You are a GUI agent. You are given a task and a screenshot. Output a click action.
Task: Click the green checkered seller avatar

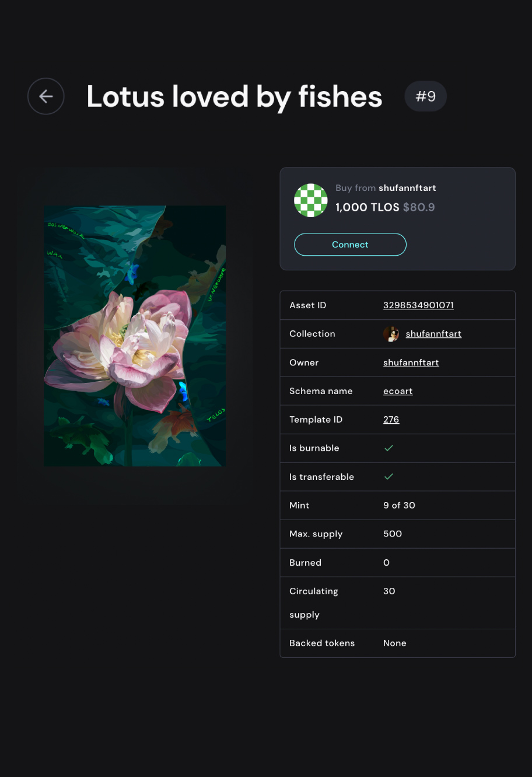310,200
